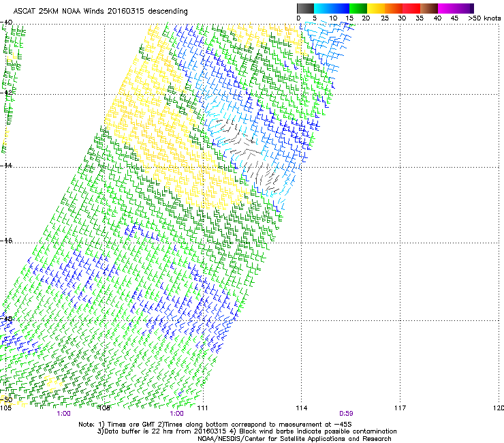Click the 'Data buffer is 22 hrs' note line
The height and width of the screenshot is (443, 504).
coord(247,431)
